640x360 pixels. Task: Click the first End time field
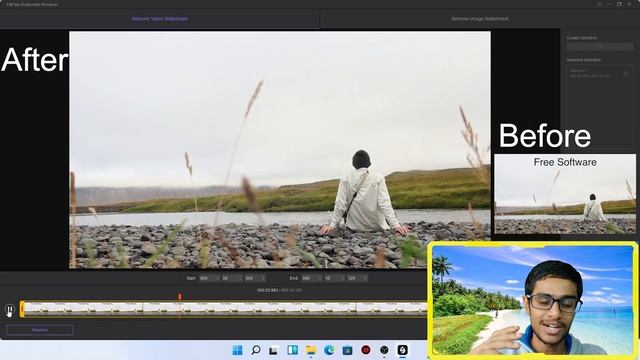point(311,278)
